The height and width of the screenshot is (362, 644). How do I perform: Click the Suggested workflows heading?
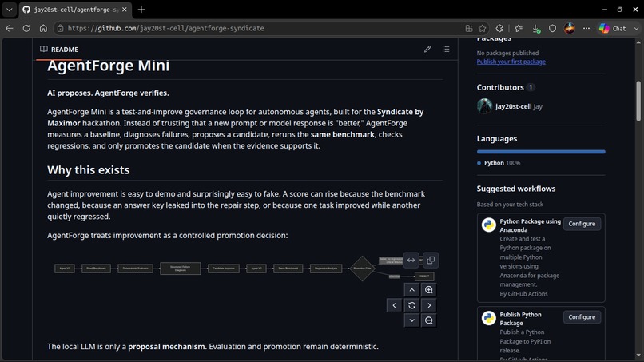click(x=516, y=189)
